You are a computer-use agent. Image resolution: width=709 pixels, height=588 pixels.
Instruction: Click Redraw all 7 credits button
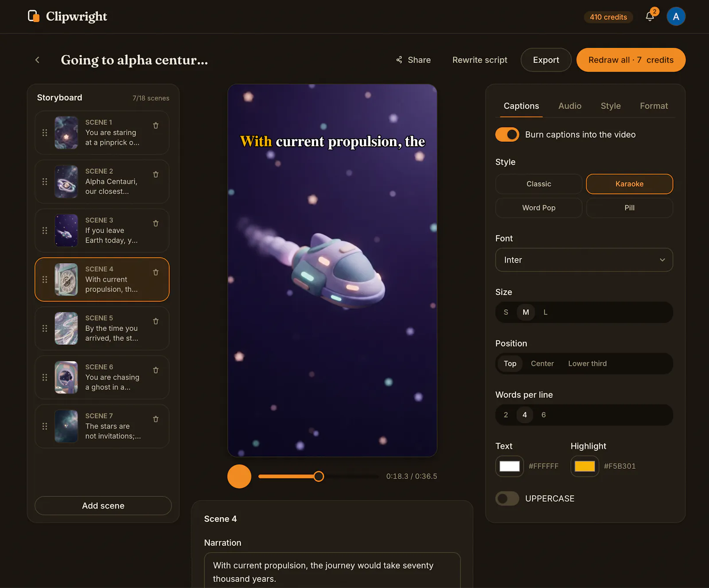coord(631,60)
